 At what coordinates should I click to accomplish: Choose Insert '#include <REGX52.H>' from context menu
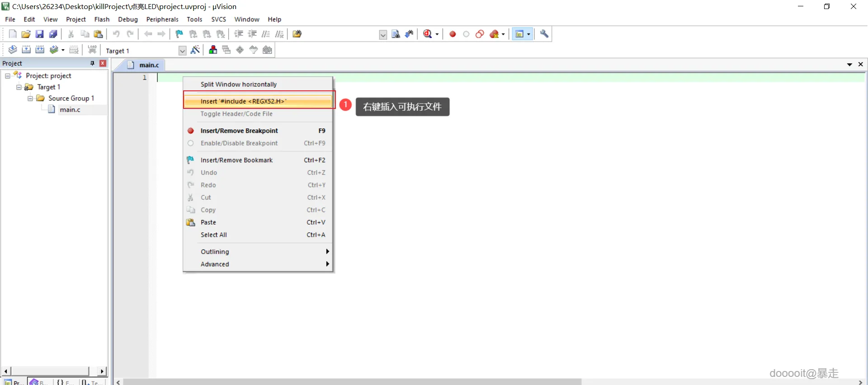pyautogui.click(x=258, y=101)
